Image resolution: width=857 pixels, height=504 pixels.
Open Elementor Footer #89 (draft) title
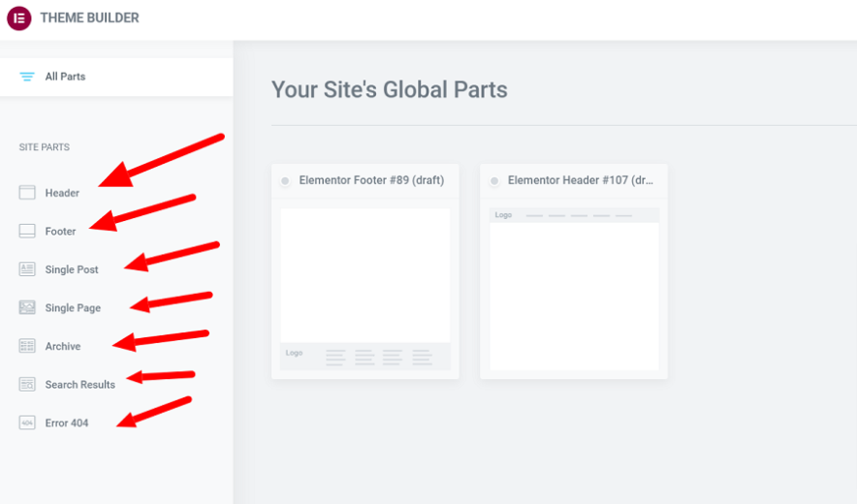tap(371, 180)
